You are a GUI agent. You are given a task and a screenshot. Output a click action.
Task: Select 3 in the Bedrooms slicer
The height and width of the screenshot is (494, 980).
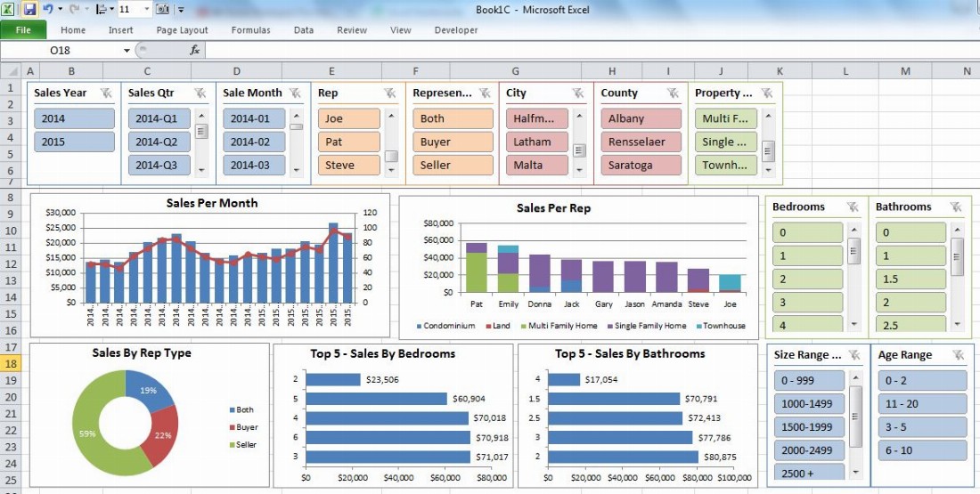coord(807,303)
